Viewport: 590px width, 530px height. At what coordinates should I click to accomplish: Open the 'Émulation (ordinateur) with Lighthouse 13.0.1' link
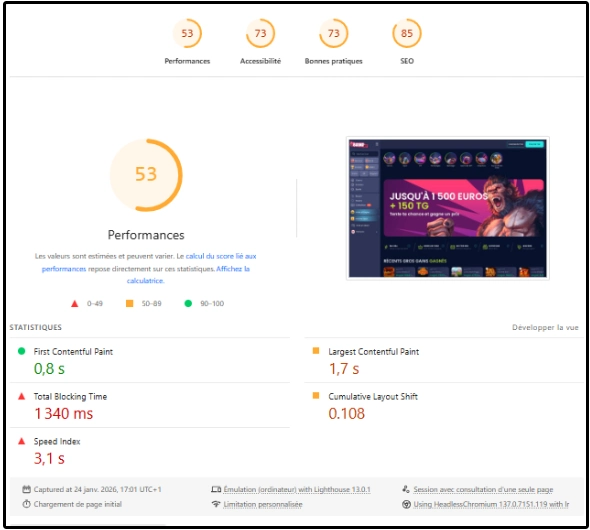297,489
